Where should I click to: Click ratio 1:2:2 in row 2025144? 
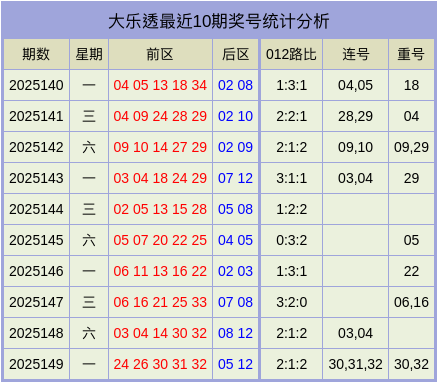(291, 209)
